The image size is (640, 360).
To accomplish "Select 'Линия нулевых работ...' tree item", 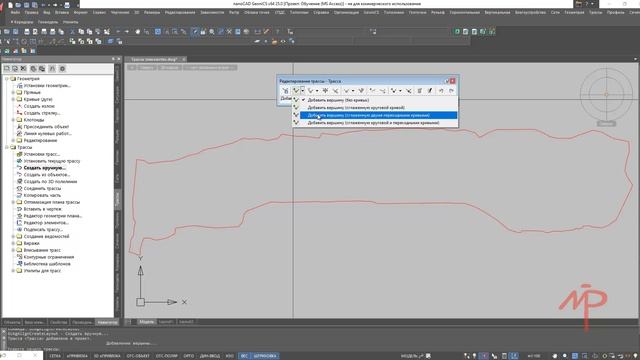I will click(47, 133).
